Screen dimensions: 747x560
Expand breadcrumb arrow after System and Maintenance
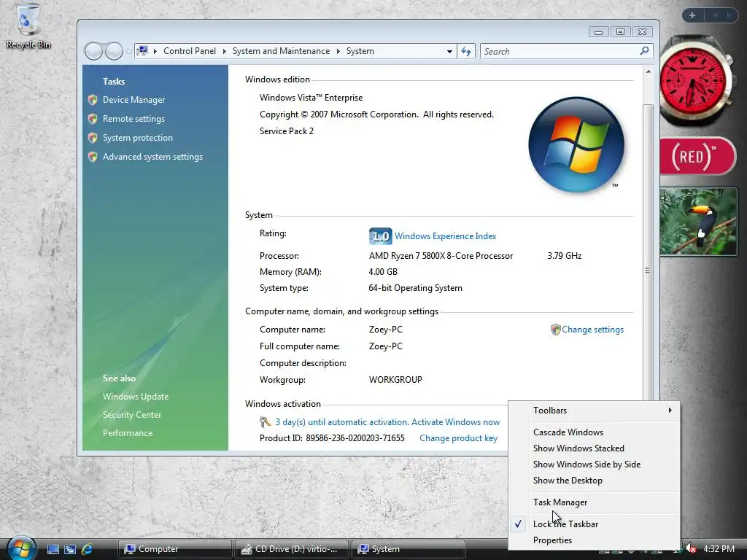[x=338, y=51]
